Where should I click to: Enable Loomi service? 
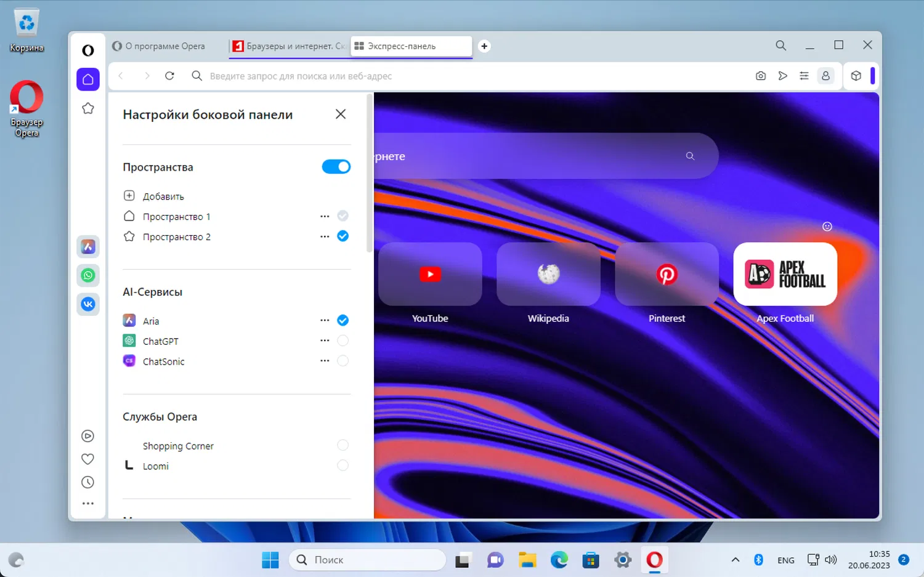coord(343,466)
